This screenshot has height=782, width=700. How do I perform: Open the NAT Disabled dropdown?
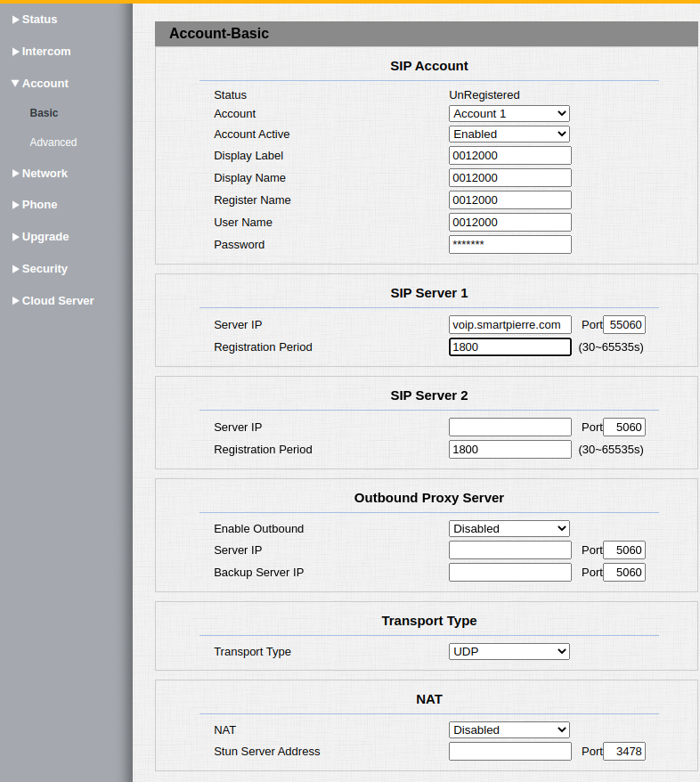pyautogui.click(x=509, y=730)
